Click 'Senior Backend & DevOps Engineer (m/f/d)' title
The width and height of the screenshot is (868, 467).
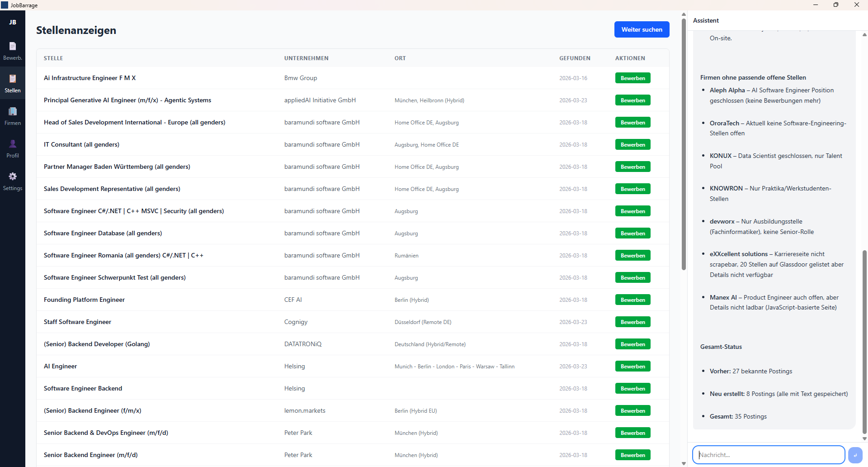[x=106, y=433]
